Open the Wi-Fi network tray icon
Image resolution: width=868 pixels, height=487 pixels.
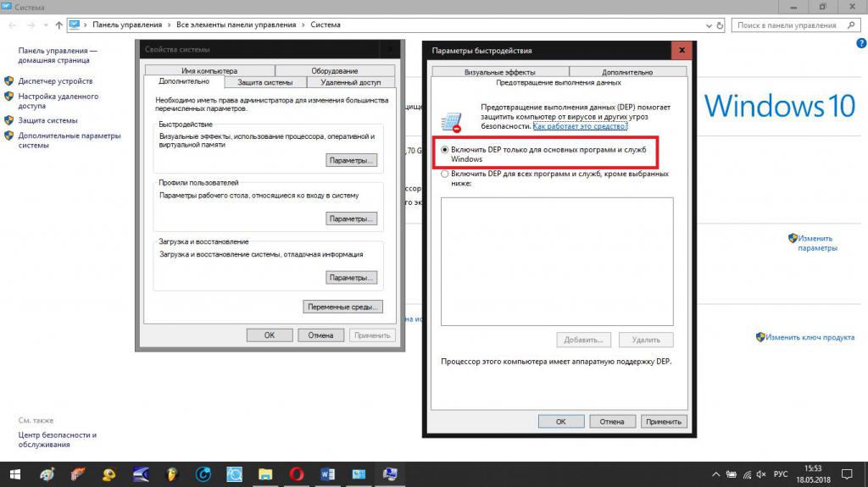747,474
